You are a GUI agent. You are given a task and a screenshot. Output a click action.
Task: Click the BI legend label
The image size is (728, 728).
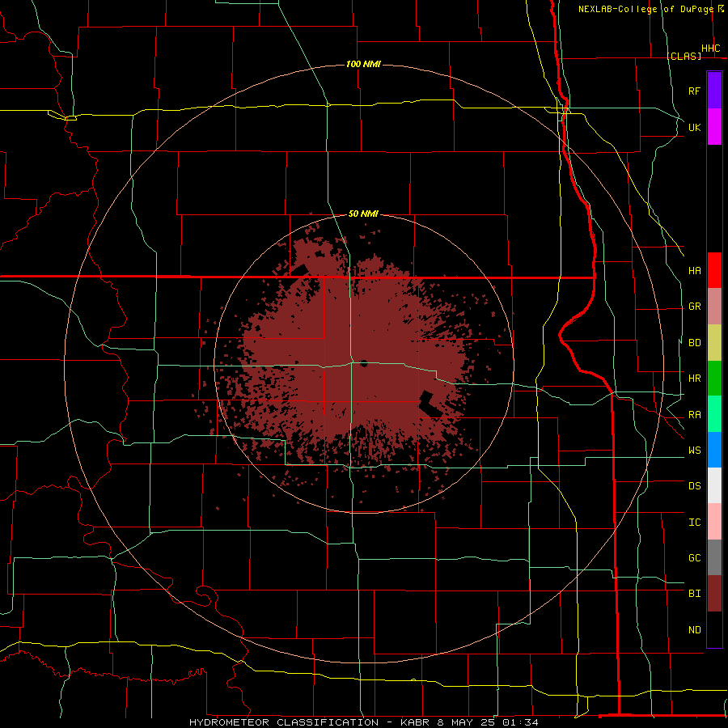point(694,594)
